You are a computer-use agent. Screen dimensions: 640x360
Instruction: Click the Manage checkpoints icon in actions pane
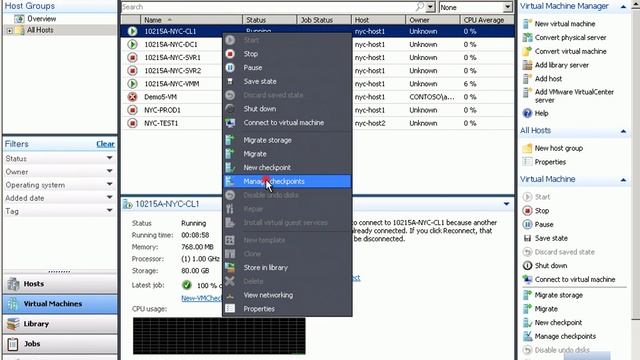coord(527,336)
